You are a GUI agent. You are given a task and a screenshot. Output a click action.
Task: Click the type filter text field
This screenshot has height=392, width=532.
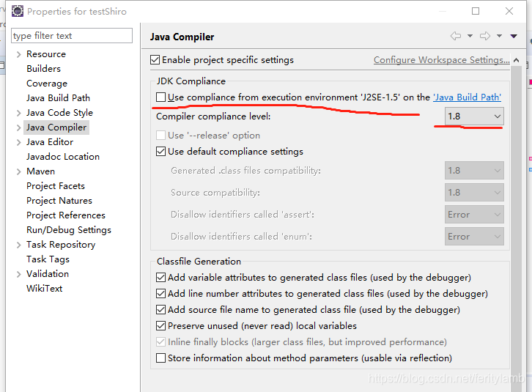[72, 36]
